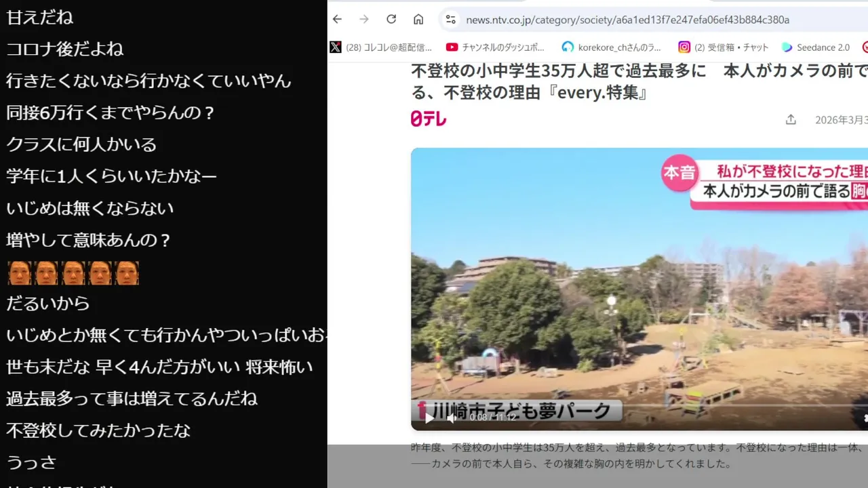Click the news.ntv.co.jp URL address field
The height and width of the screenshot is (488, 868).
tap(627, 20)
